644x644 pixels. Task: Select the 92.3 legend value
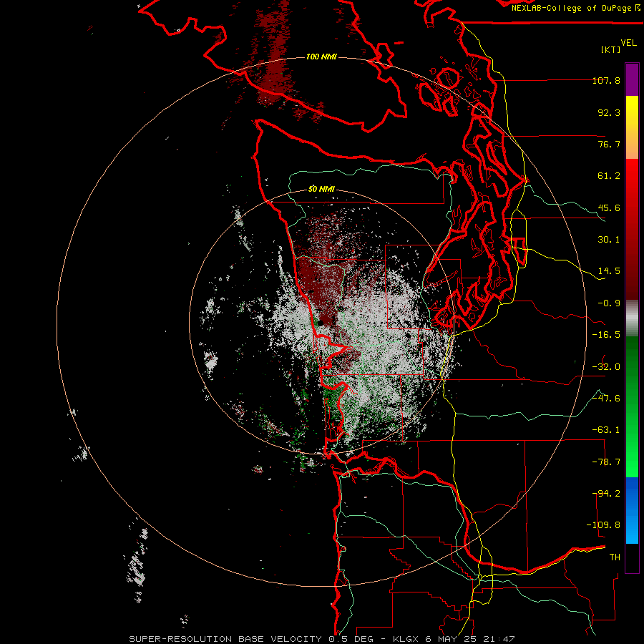[609, 112]
